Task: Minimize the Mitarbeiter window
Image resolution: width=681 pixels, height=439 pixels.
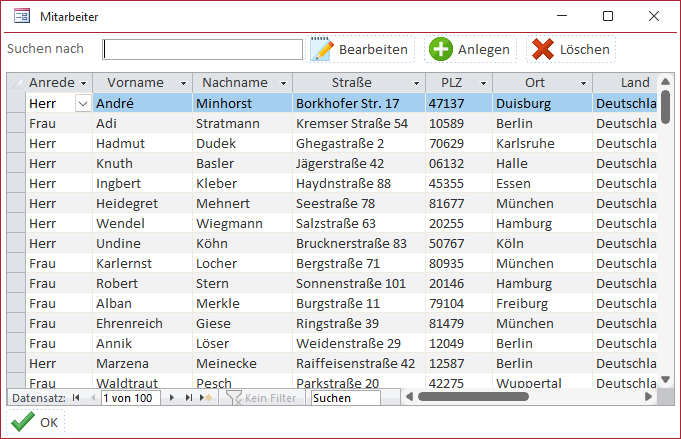Action: pyautogui.click(x=562, y=16)
